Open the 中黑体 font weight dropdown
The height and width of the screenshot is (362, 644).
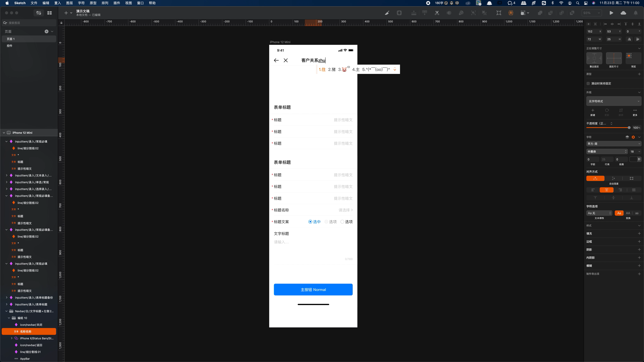point(607,152)
